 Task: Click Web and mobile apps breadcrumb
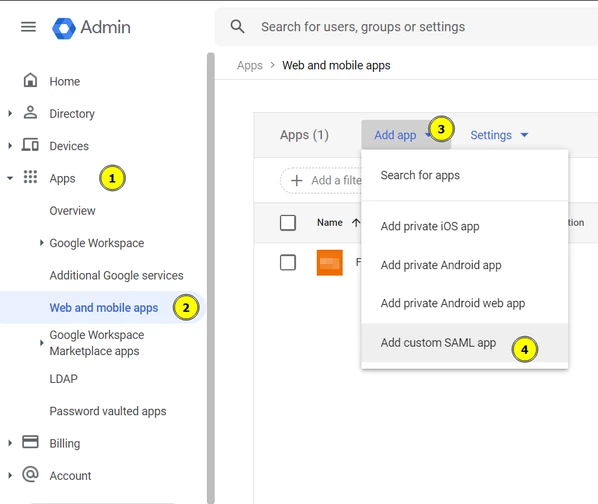(x=336, y=66)
